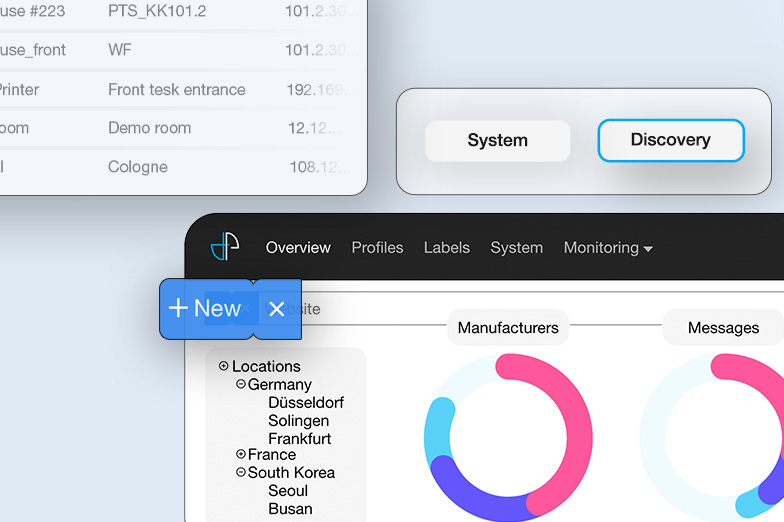Click the Messages chart label
The height and width of the screenshot is (522, 784).
click(x=723, y=328)
